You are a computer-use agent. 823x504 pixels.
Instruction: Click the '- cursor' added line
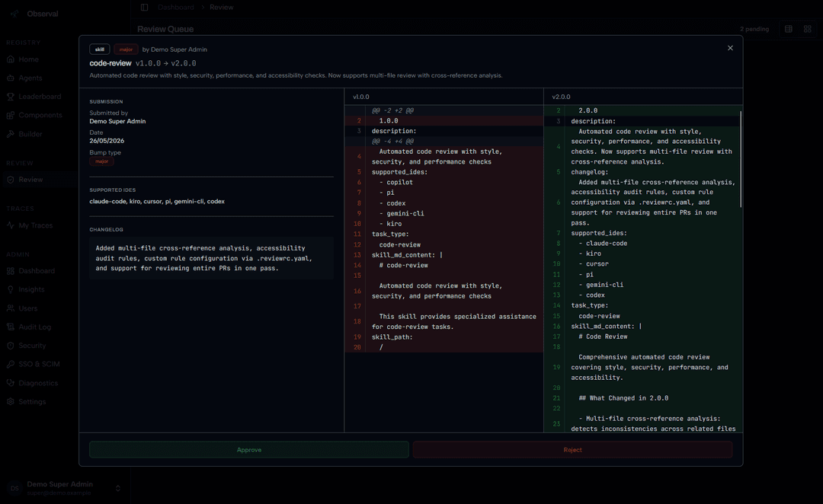click(594, 263)
